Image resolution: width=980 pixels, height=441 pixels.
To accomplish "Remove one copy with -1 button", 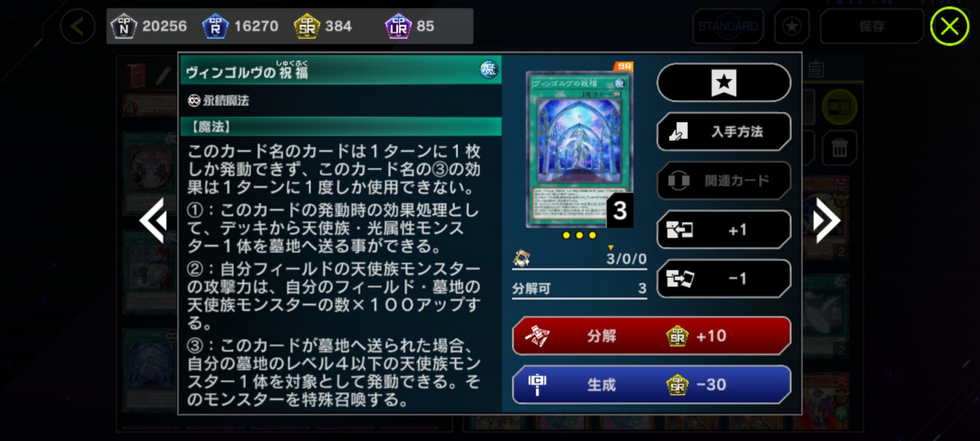I will (x=724, y=278).
